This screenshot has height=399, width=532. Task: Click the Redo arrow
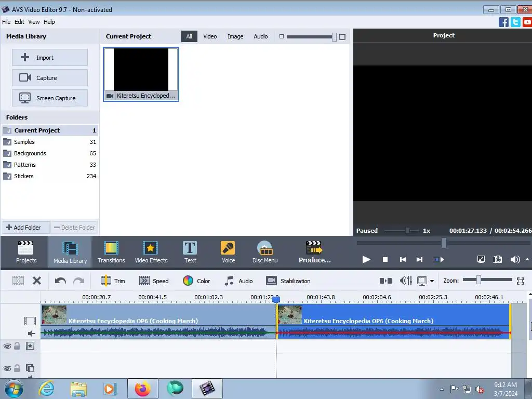pyautogui.click(x=79, y=281)
